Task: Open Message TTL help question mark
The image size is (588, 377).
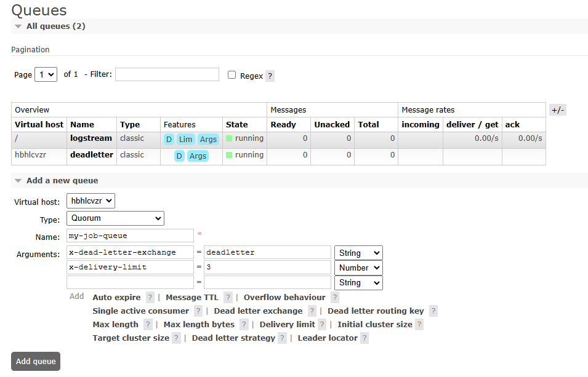Action: (228, 298)
